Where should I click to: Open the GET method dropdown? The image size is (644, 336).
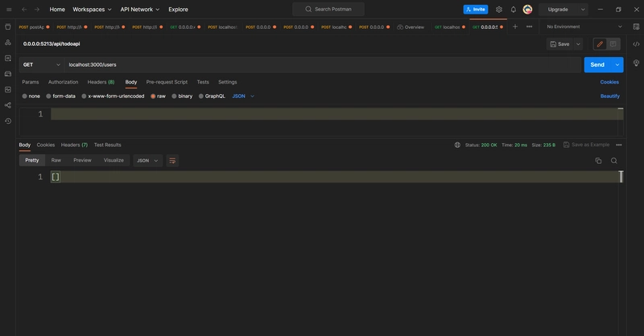[x=42, y=65]
